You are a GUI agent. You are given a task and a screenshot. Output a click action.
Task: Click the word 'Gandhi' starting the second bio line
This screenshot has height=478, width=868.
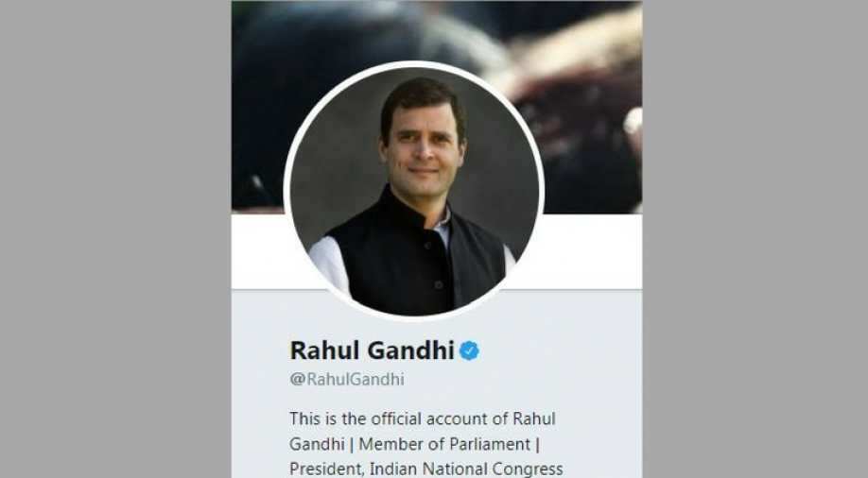pyautogui.click(x=317, y=444)
